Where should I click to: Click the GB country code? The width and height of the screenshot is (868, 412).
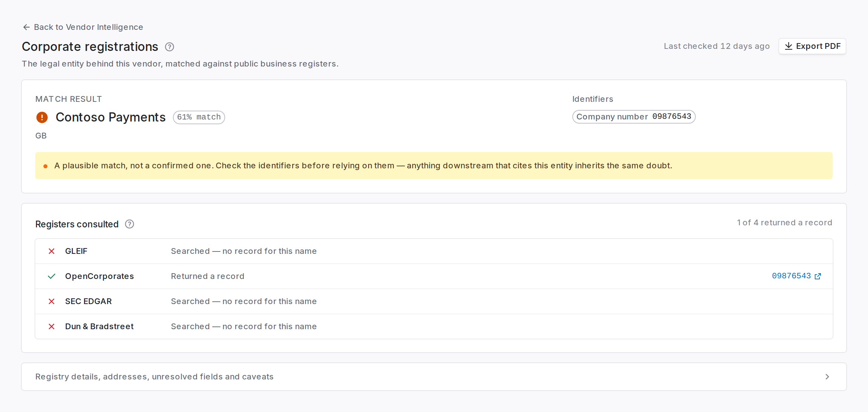(x=41, y=136)
